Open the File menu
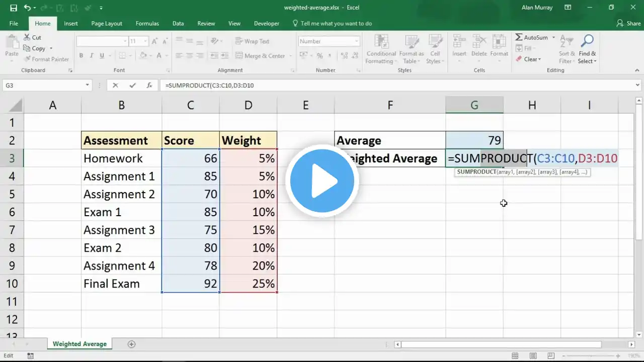 [x=14, y=24]
